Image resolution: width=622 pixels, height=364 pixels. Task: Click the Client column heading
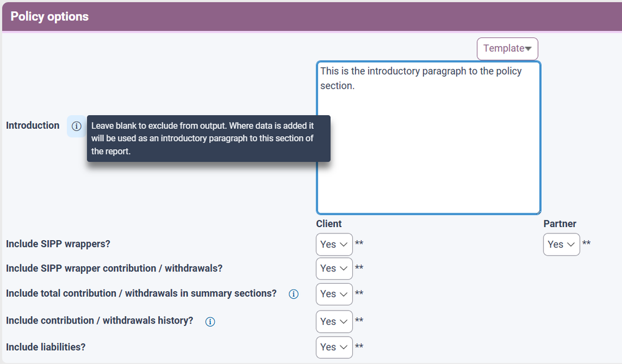point(329,224)
